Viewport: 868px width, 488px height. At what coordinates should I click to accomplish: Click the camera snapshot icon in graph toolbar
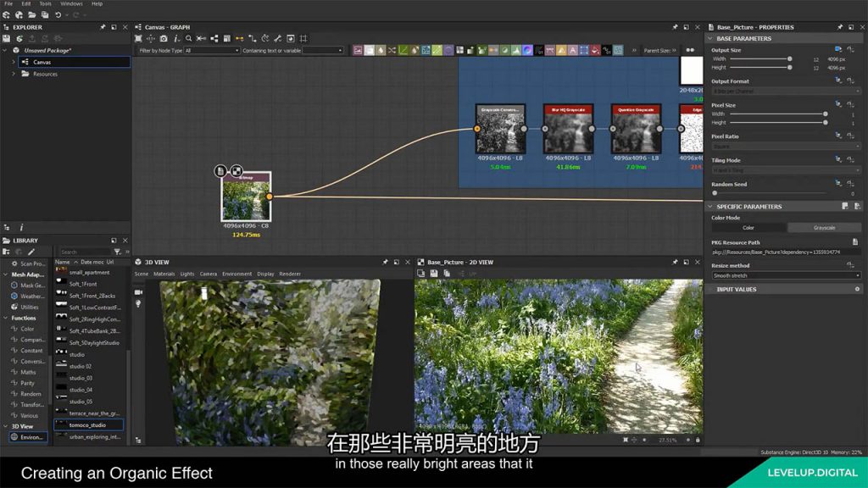pos(164,38)
